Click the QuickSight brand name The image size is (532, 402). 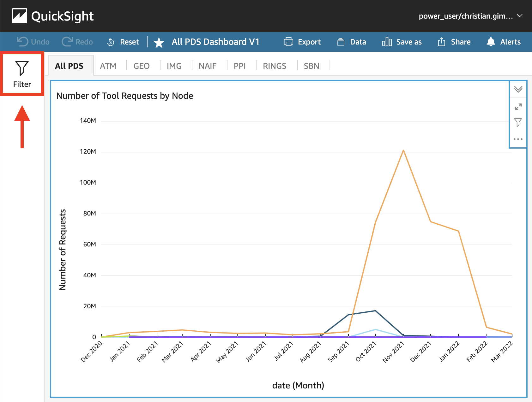[x=63, y=16]
